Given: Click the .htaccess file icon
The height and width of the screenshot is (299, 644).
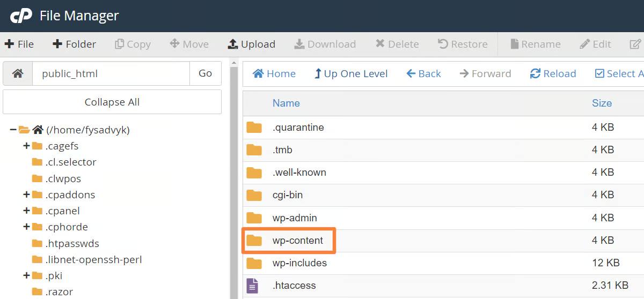Looking at the screenshot, I should point(252,286).
